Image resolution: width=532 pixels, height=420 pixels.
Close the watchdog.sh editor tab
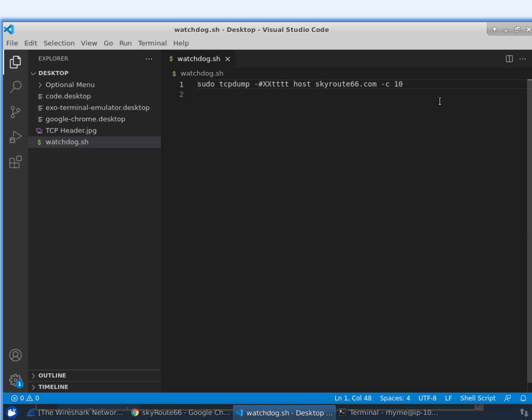[227, 59]
